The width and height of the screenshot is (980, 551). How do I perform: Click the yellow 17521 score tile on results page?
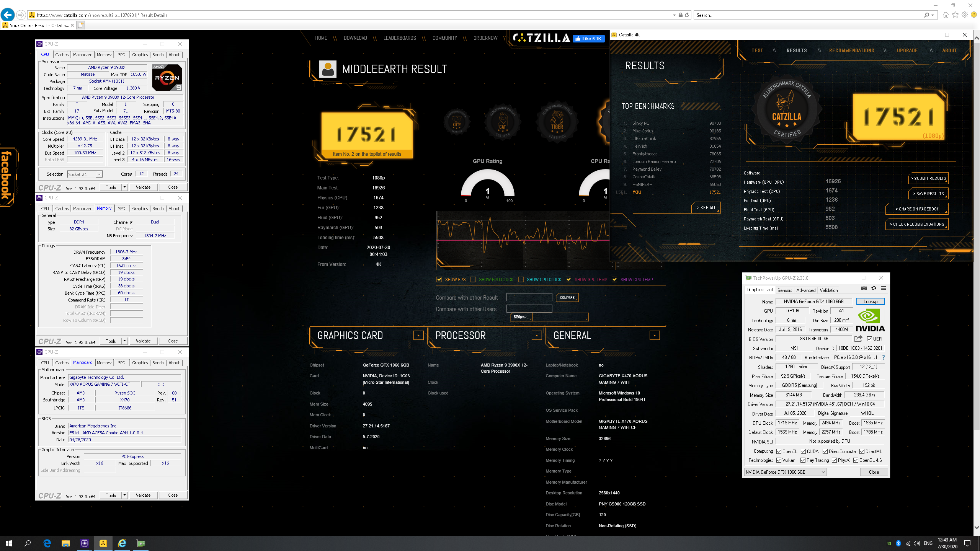click(367, 135)
